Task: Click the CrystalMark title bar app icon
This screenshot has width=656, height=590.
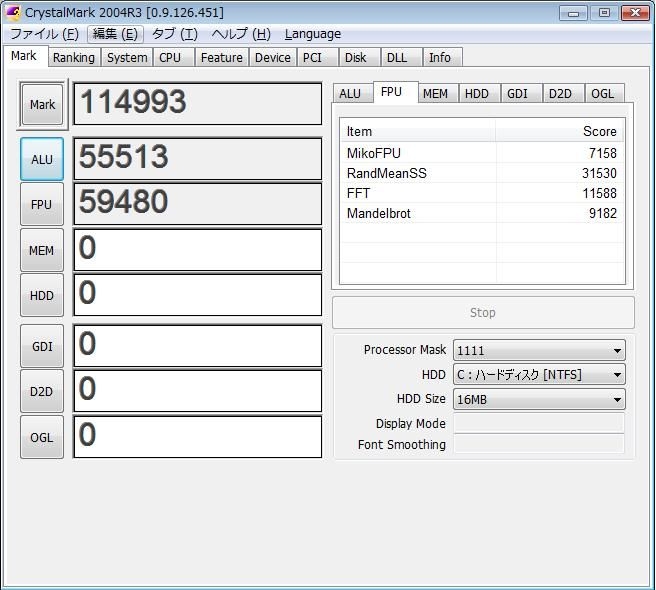Action: click(12, 13)
